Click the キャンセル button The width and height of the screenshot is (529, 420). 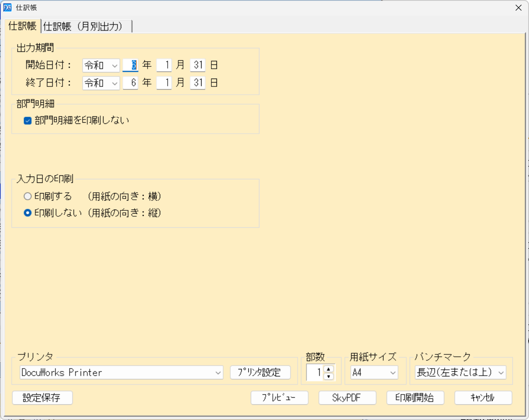pos(483,398)
